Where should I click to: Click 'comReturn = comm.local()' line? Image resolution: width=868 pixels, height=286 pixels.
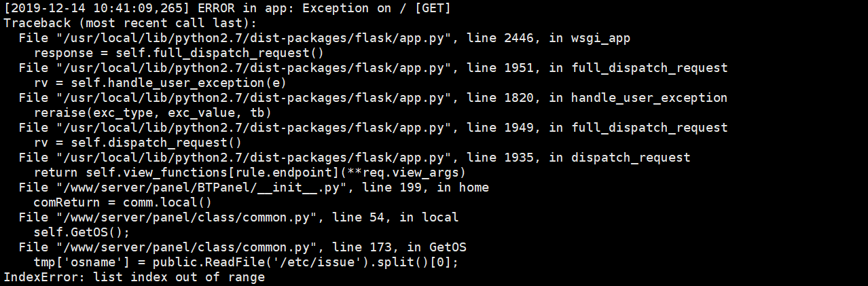point(123,202)
